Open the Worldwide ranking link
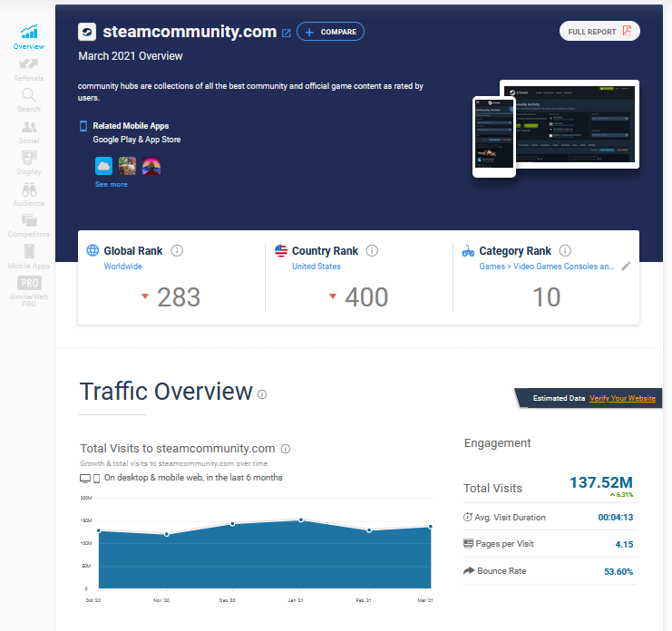Image resolution: width=672 pixels, height=631 pixels. tap(123, 266)
